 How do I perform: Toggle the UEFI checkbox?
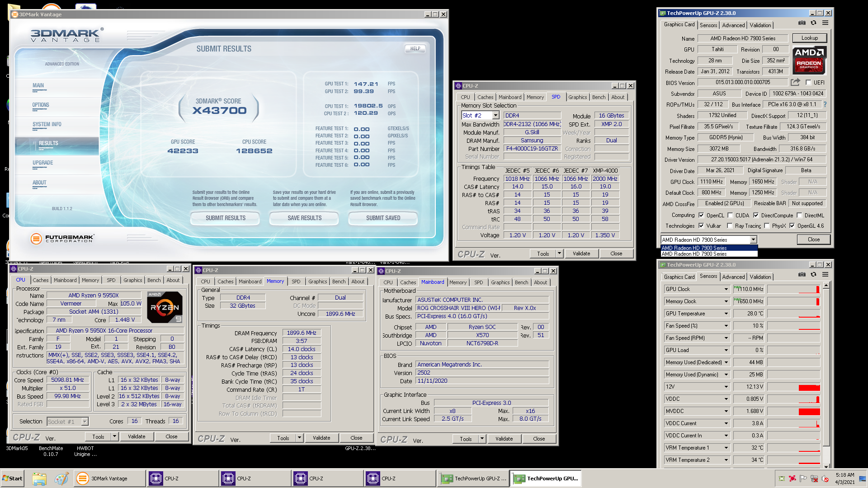coord(808,82)
